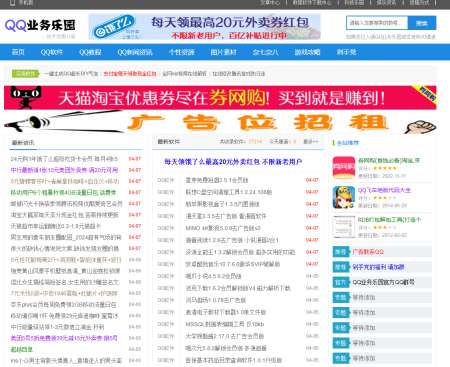Image resolution: width=450 pixels, height=367 pixels.
Task: Click the five-star rating under 券网购
Action: point(385,168)
